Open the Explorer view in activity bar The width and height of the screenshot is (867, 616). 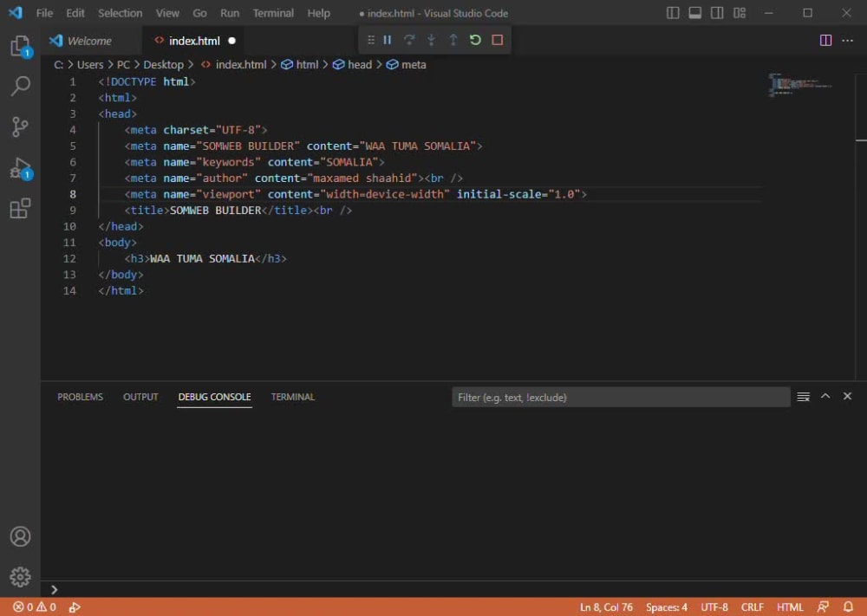click(20, 46)
